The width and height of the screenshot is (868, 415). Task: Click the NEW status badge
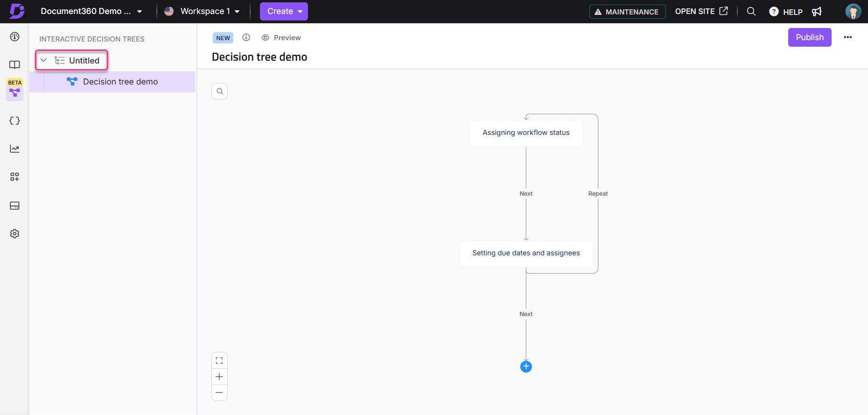click(223, 38)
